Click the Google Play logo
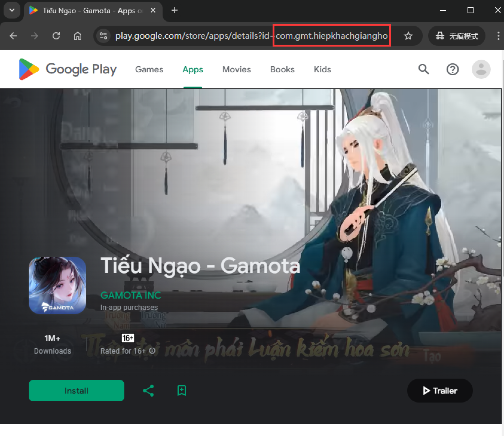Viewport: 504px width, 436px height. pos(67,69)
